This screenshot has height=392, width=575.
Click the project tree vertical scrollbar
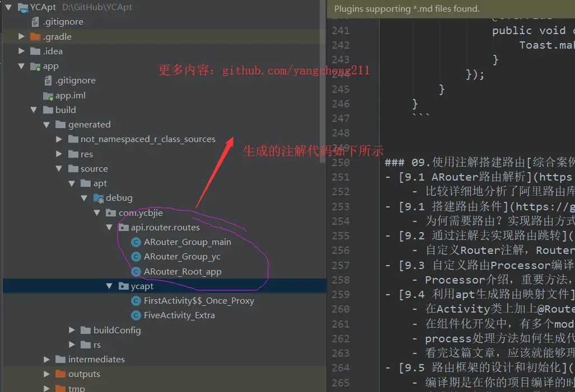click(322, 81)
